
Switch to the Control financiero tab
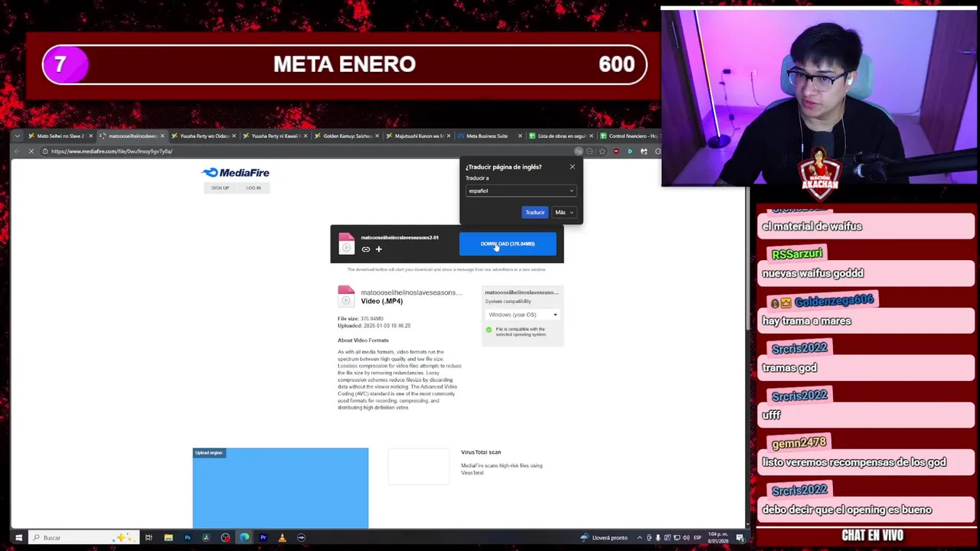629,136
